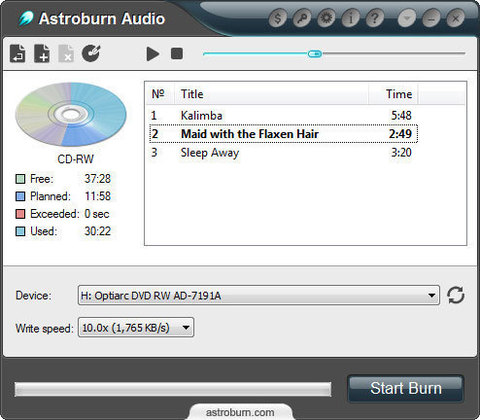The height and width of the screenshot is (420, 480).
Task: Refresh the device list
Action: pyautogui.click(x=456, y=295)
